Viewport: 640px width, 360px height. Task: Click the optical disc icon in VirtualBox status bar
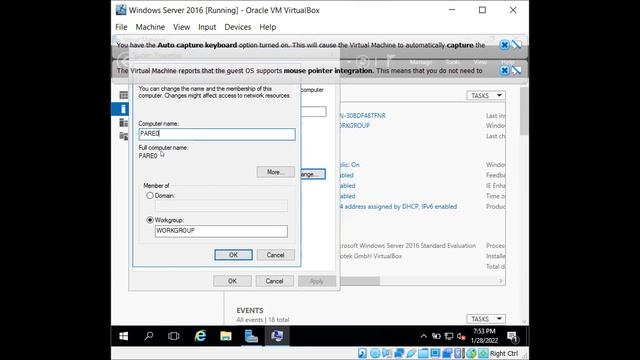pyautogui.click(x=375, y=353)
